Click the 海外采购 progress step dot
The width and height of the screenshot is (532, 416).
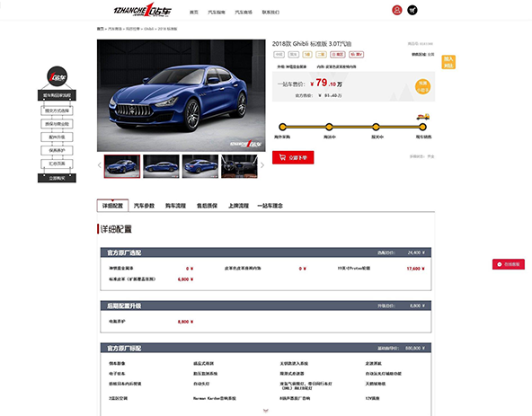coord(282,127)
